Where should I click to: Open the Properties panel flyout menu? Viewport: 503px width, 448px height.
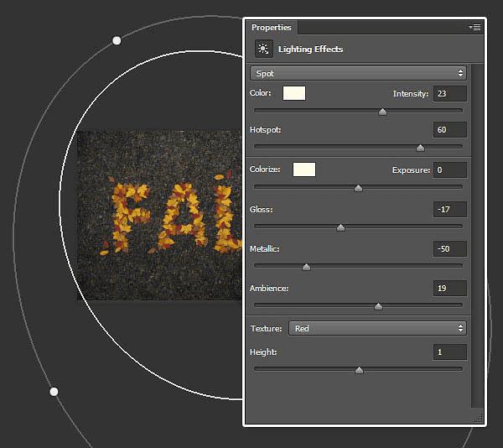(474, 28)
